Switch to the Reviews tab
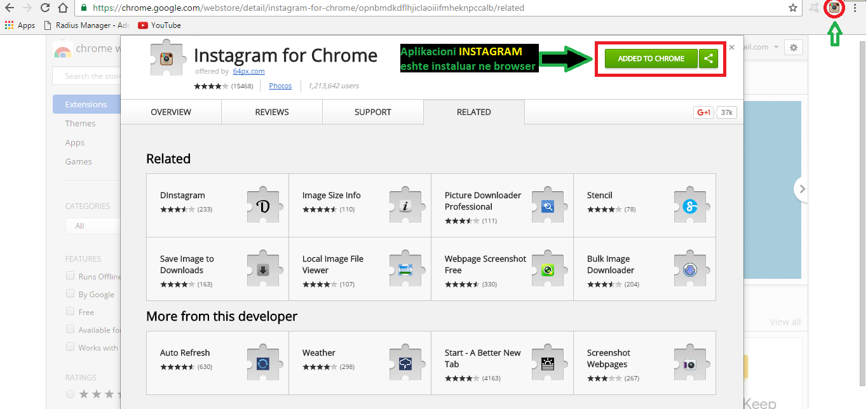 click(272, 112)
